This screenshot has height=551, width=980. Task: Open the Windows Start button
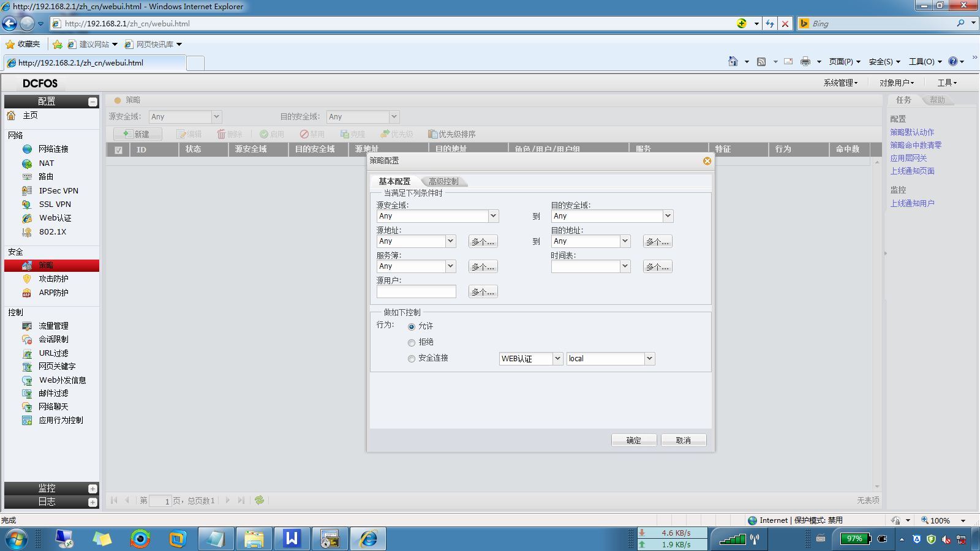click(x=16, y=539)
